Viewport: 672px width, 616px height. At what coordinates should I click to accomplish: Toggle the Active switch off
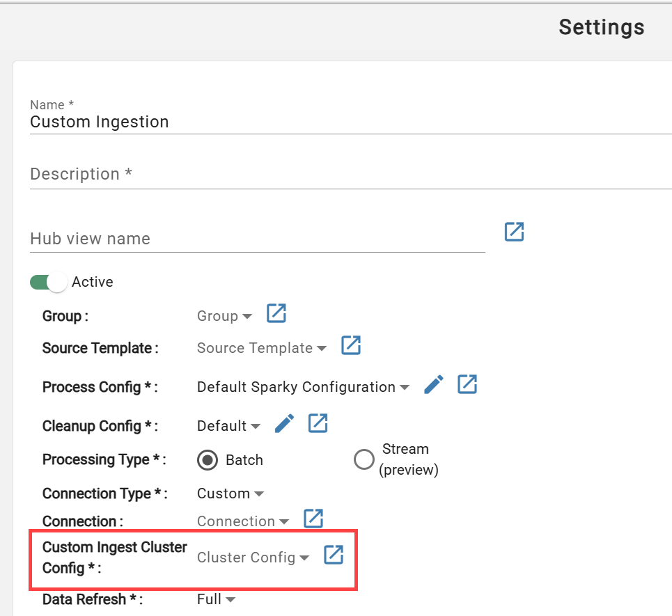49,283
